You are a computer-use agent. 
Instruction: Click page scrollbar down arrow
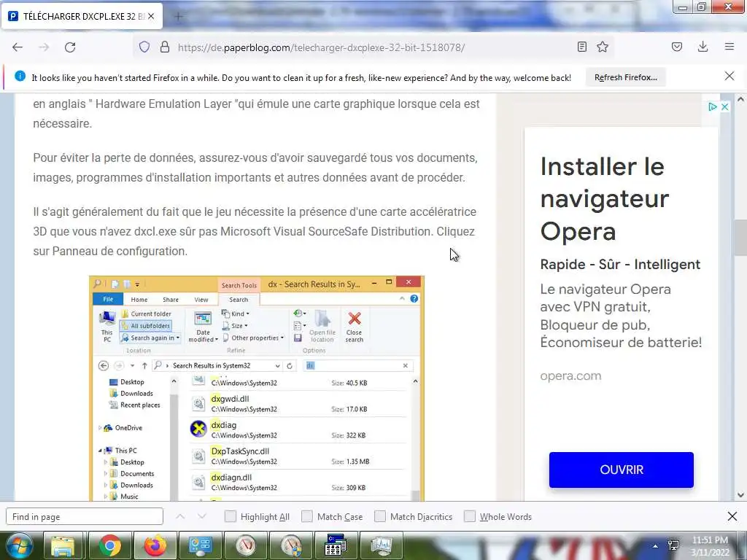coord(740,495)
